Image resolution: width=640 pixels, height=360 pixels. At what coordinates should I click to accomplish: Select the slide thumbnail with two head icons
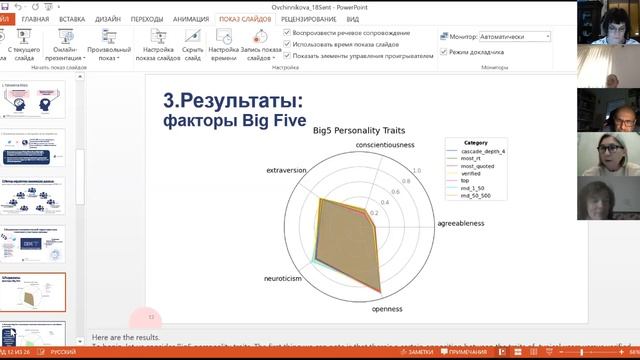(x=33, y=100)
